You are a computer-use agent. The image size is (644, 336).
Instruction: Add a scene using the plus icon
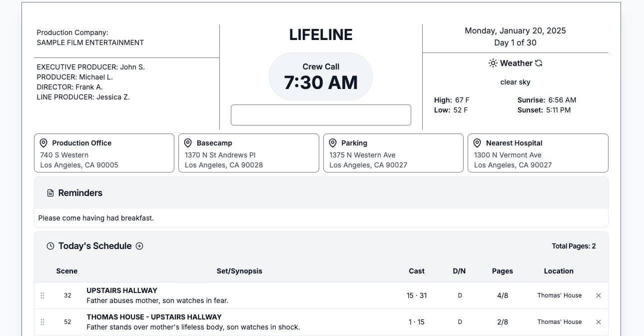pos(139,245)
